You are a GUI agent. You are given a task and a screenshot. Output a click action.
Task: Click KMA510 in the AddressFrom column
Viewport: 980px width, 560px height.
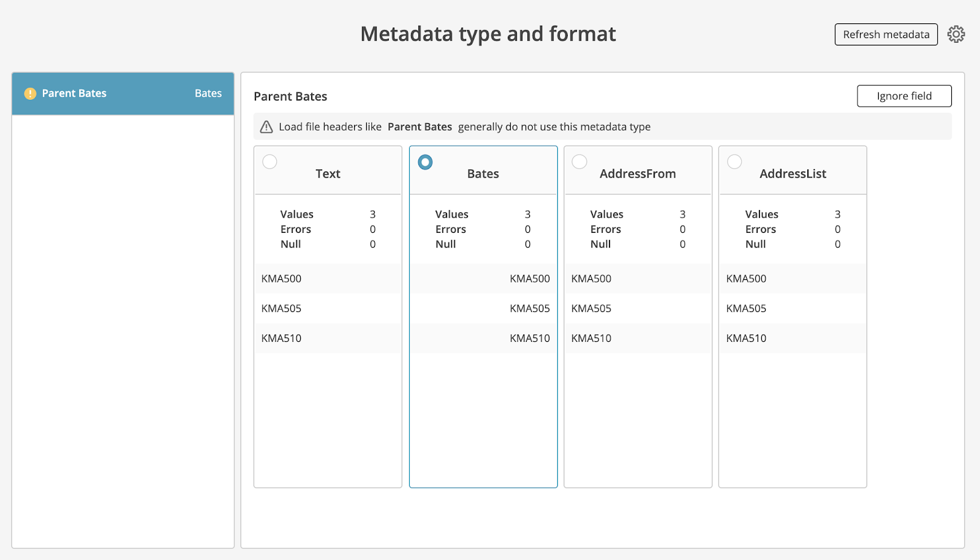point(591,338)
